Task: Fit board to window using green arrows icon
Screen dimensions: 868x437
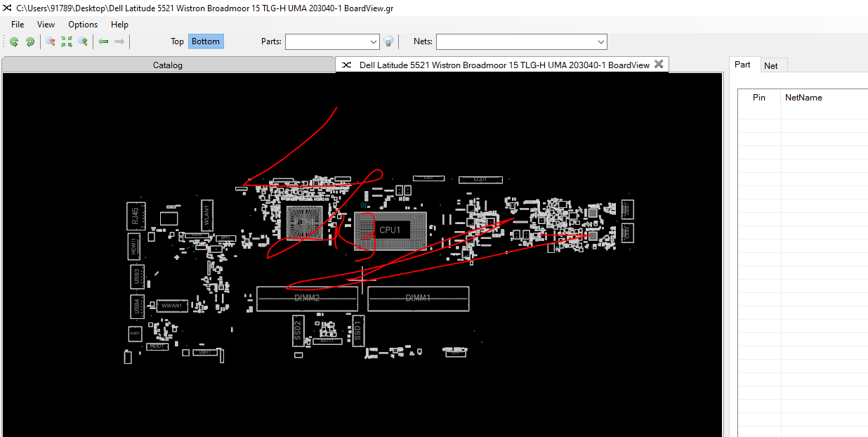Action: pyautogui.click(x=67, y=42)
